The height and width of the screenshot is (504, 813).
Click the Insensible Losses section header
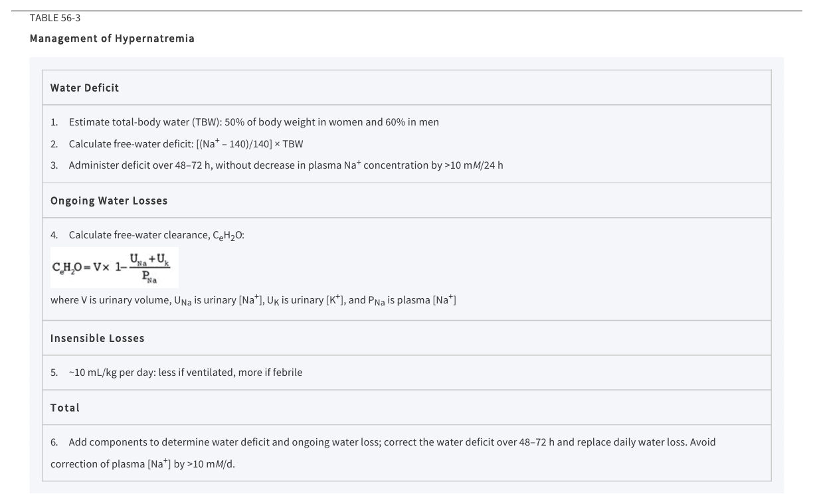point(97,338)
